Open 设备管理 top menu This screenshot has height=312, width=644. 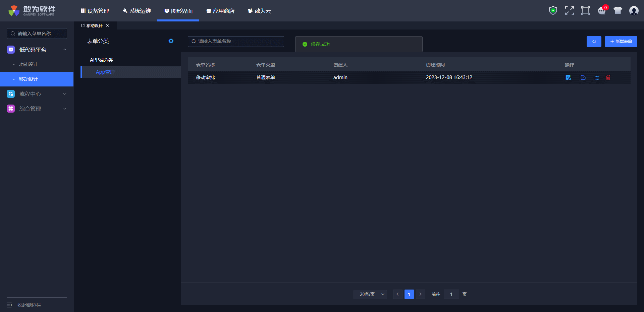coord(95,11)
